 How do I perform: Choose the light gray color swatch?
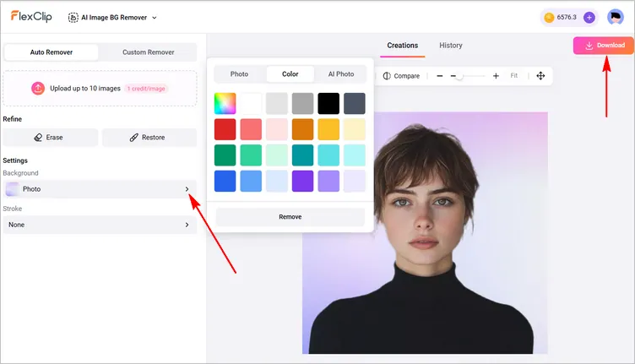(277, 103)
